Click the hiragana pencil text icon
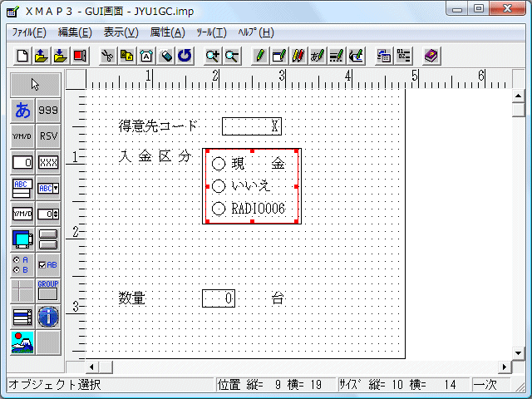This screenshot has height=399, width=532. (318, 56)
